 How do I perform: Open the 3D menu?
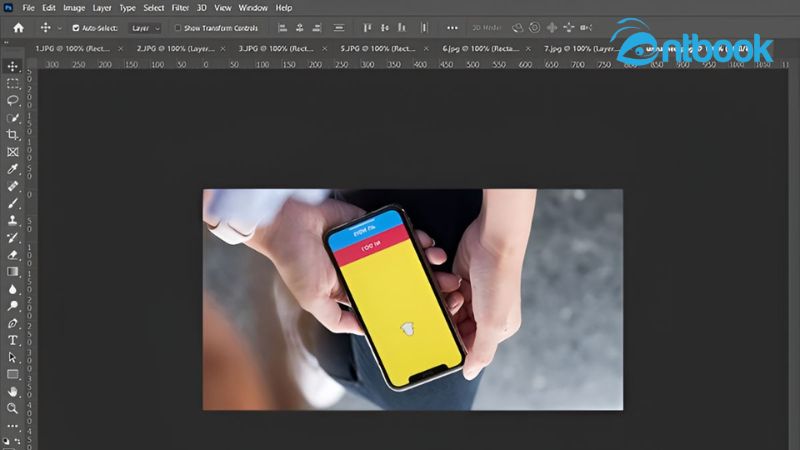tap(202, 8)
